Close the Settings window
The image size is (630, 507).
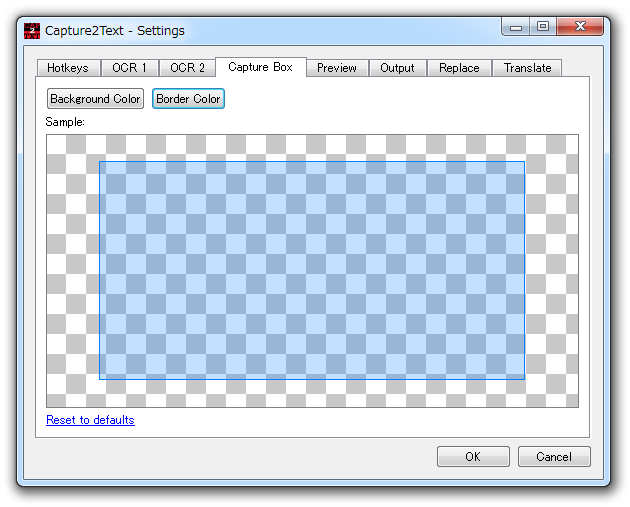pyautogui.click(x=580, y=27)
